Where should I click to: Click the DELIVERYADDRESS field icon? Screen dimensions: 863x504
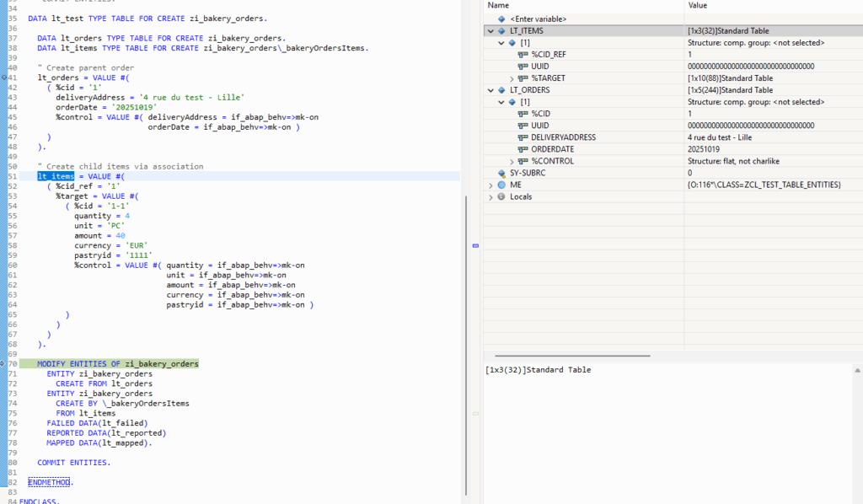point(523,137)
